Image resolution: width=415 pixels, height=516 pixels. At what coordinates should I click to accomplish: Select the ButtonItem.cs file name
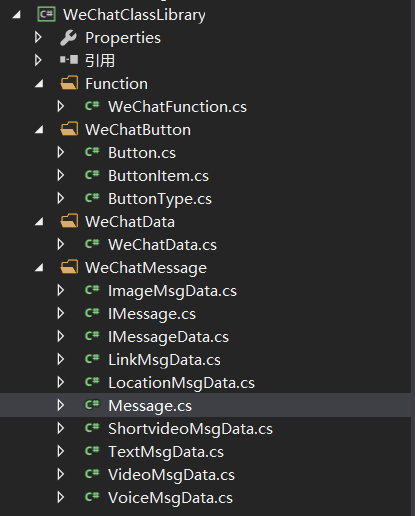[158, 176]
